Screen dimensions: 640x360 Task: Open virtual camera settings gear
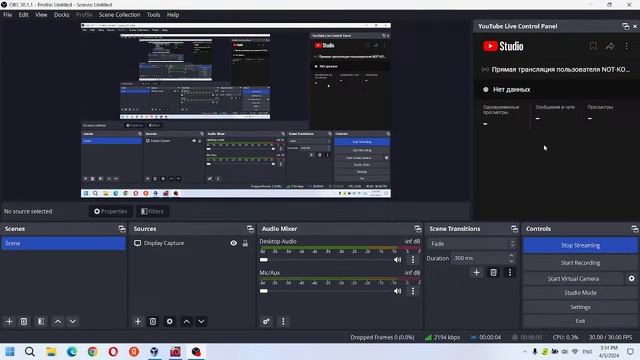click(x=631, y=278)
